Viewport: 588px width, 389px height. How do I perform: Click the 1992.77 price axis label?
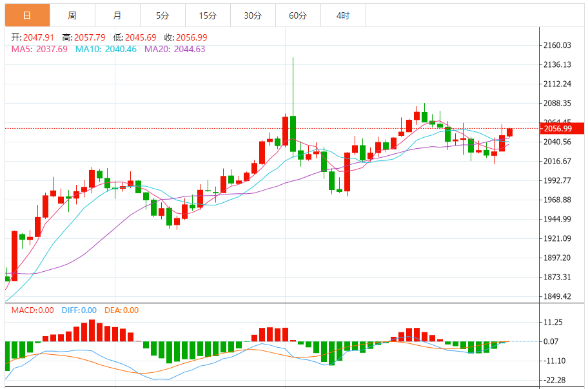[557, 180]
